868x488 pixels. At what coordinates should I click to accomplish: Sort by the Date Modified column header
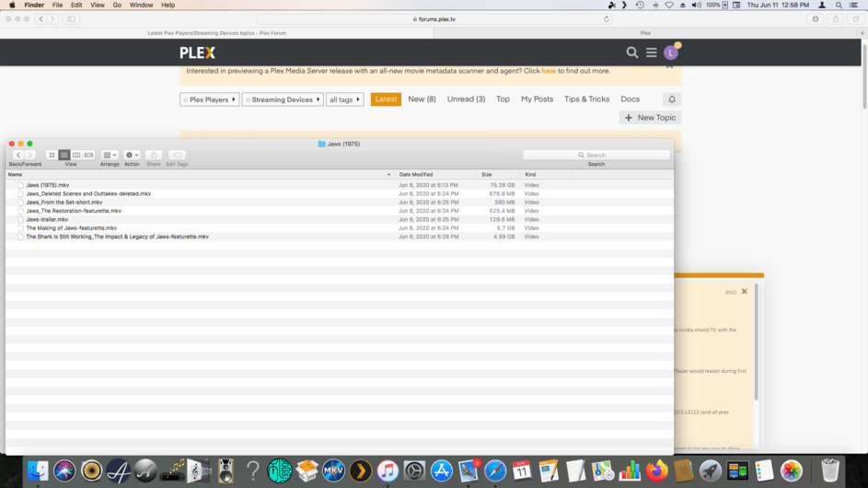[435, 175]
